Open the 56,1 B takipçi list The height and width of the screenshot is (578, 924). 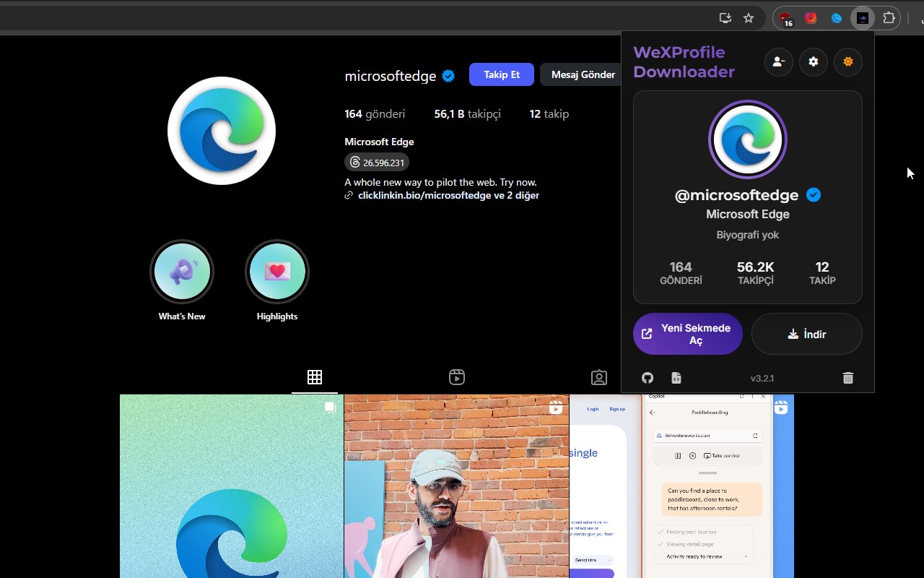point(467,113)
